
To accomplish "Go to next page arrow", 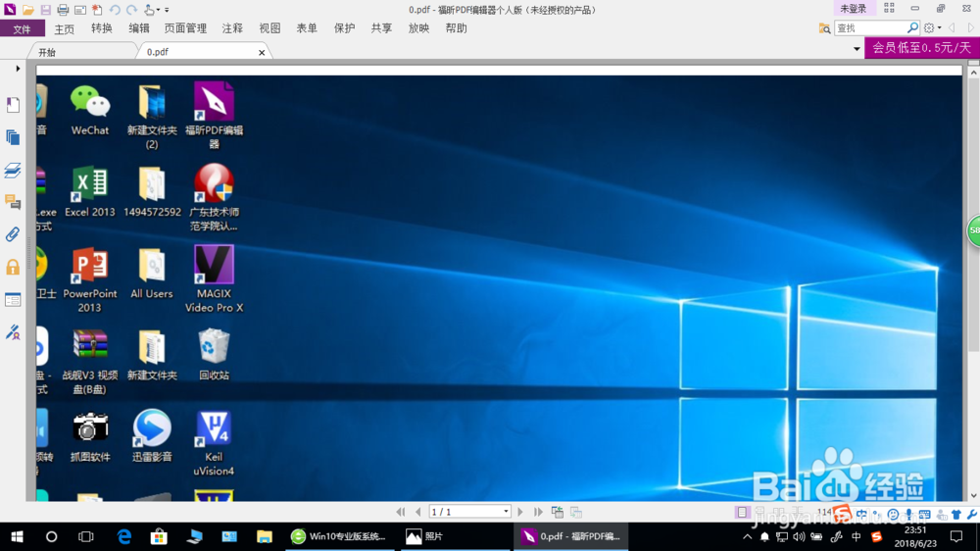I will [520, 512].
